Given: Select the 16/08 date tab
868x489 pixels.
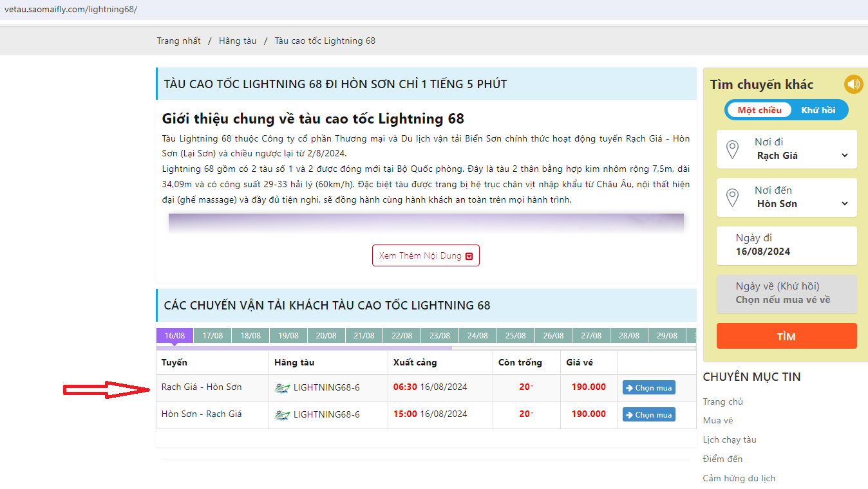Looking at the screenshot, I should pyautogui.click(x=175, y=336).
